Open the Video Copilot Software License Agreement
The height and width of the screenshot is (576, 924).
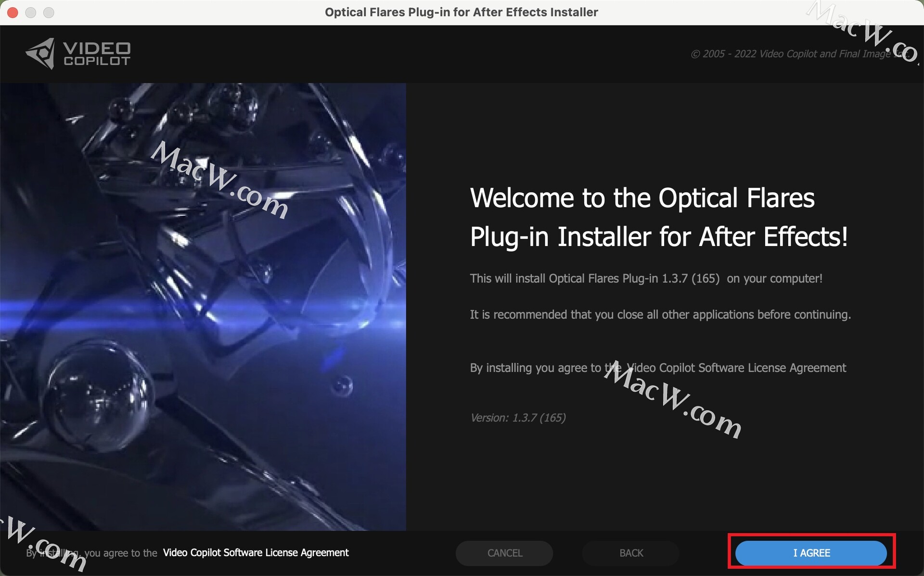256,553
